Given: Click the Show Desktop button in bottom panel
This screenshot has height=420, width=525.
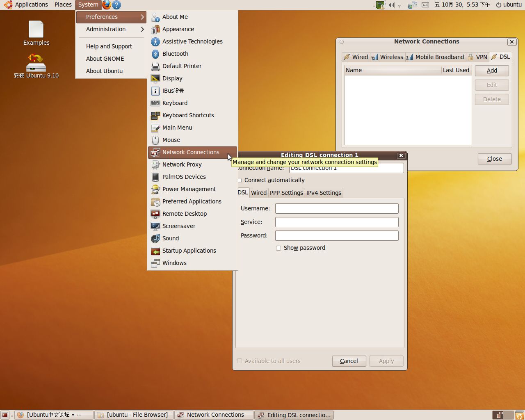Looking at the screenshot, I should coord(5,415).
